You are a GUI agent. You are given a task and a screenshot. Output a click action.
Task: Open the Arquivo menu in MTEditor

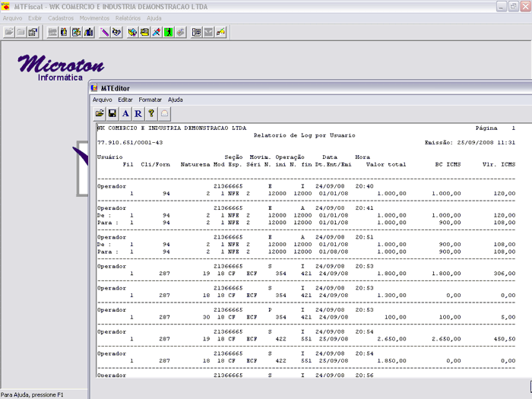coord(102,100)
